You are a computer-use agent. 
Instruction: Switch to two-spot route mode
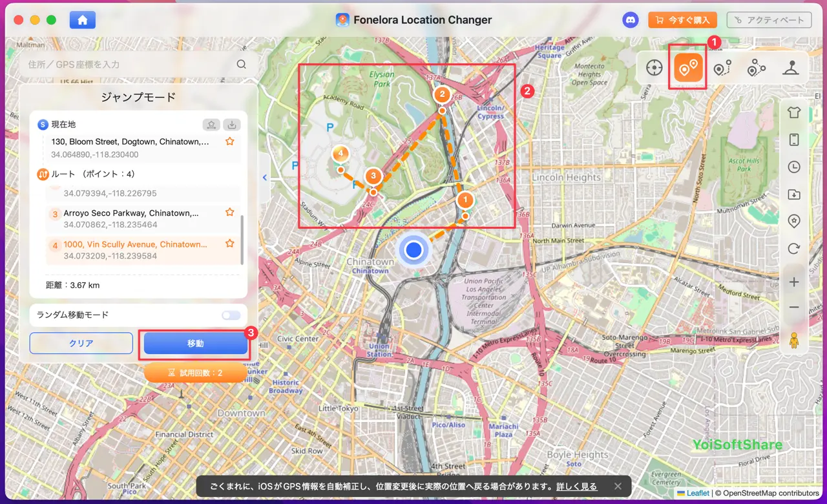pyautogui.click(x=722, y=68)
